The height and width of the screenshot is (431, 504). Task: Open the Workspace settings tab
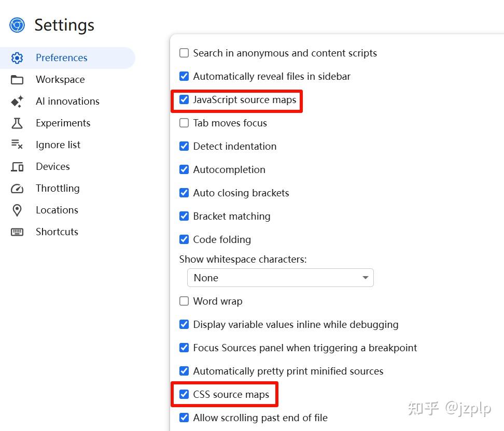pos(60,79)
